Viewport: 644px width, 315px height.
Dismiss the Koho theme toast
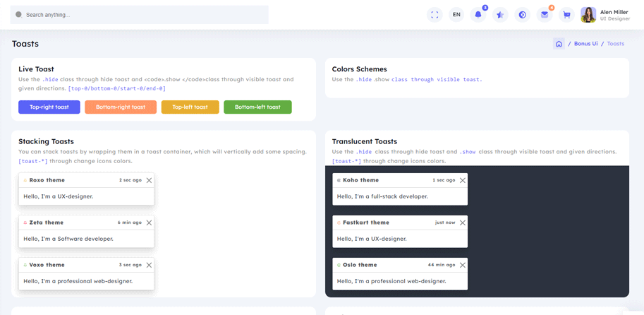[x=463, y=180]
